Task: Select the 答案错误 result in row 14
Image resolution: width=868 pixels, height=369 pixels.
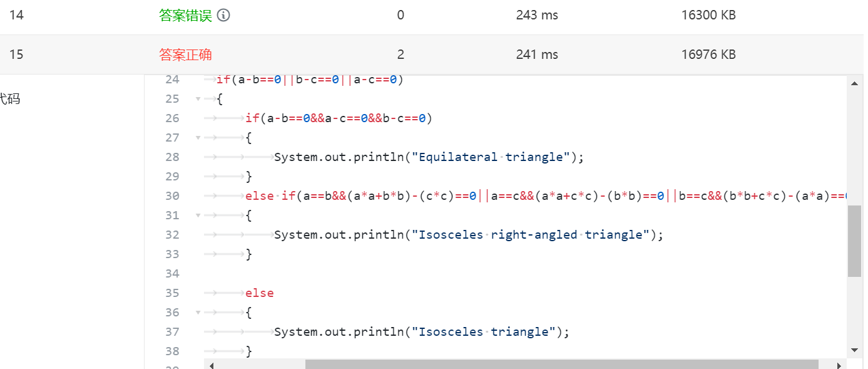Action: [x=186, y=15]
